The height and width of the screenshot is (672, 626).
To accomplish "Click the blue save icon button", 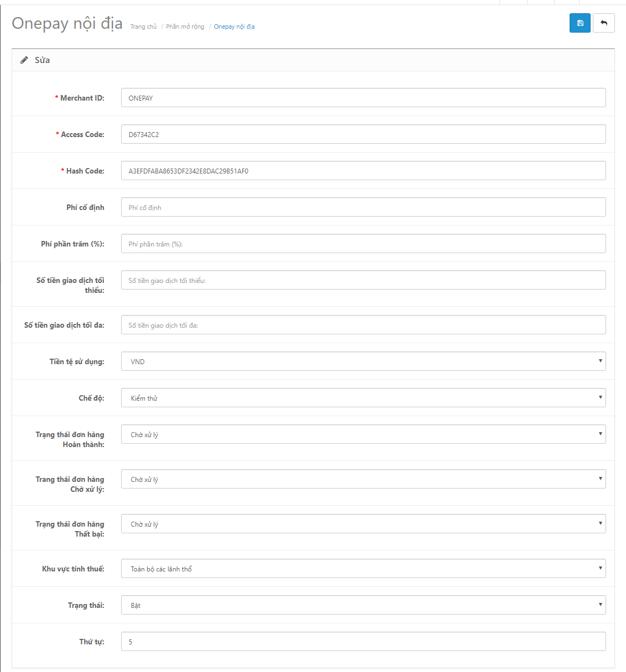I will 580,23.
